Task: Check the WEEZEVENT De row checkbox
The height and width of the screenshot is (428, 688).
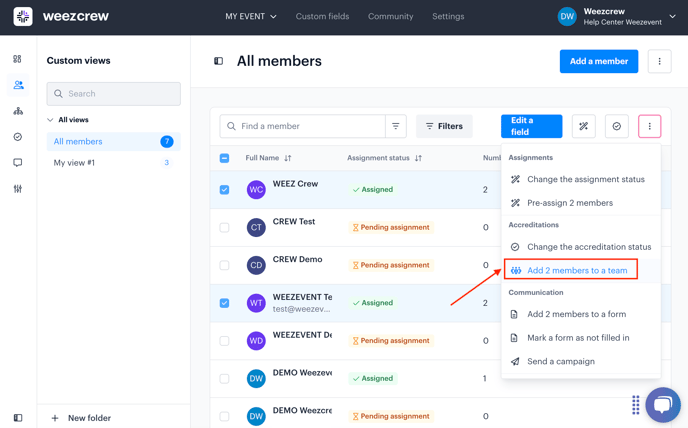Action: coord(224,341)
